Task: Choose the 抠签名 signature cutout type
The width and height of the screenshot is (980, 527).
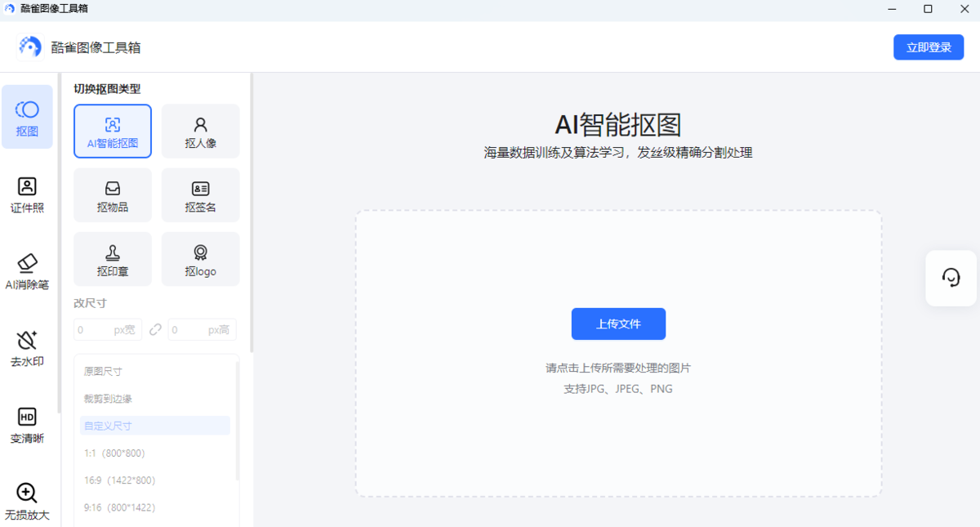Action: coord(200,195)
